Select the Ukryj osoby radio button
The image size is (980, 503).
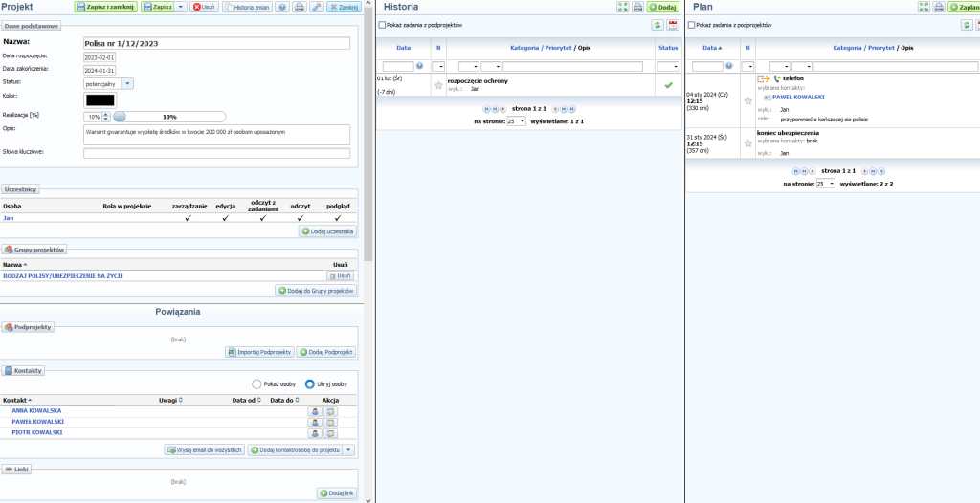(x=309, y=383)
